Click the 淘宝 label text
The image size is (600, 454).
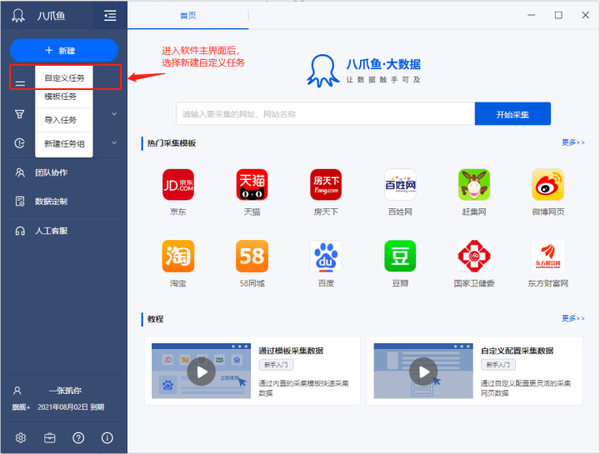pyautogui.click(x=178, y=283)
